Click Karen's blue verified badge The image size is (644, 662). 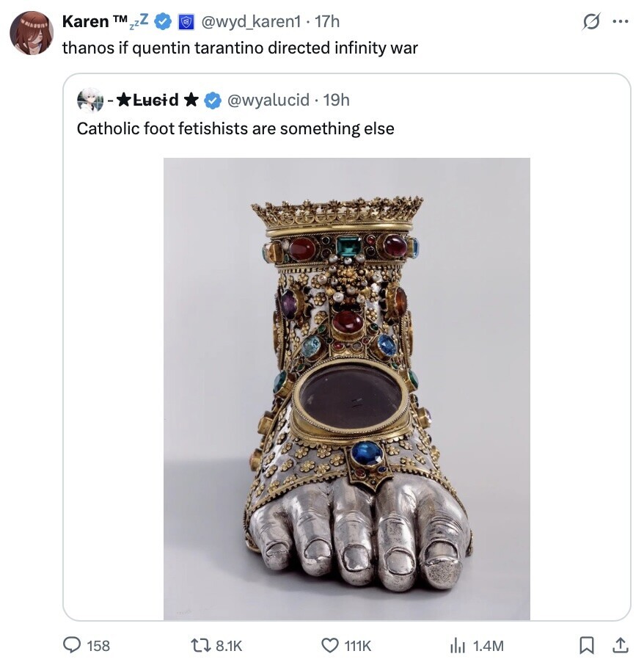pos(163,22)
